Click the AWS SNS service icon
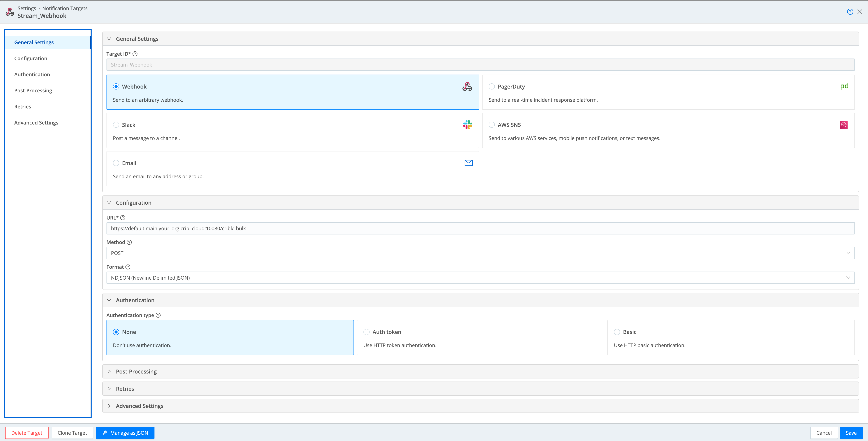This screenshot has height=441, width=868. point(843,124)
